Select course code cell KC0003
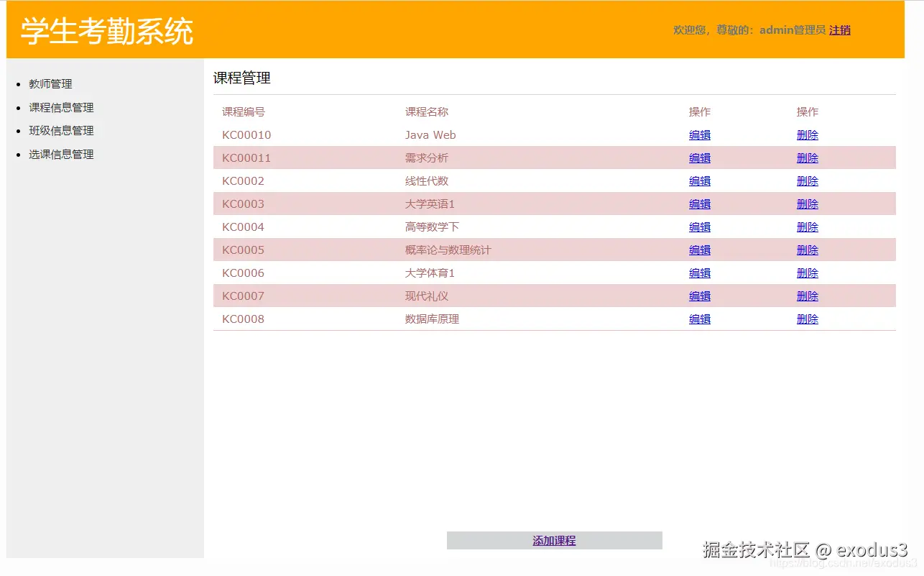 click(243, 204)
